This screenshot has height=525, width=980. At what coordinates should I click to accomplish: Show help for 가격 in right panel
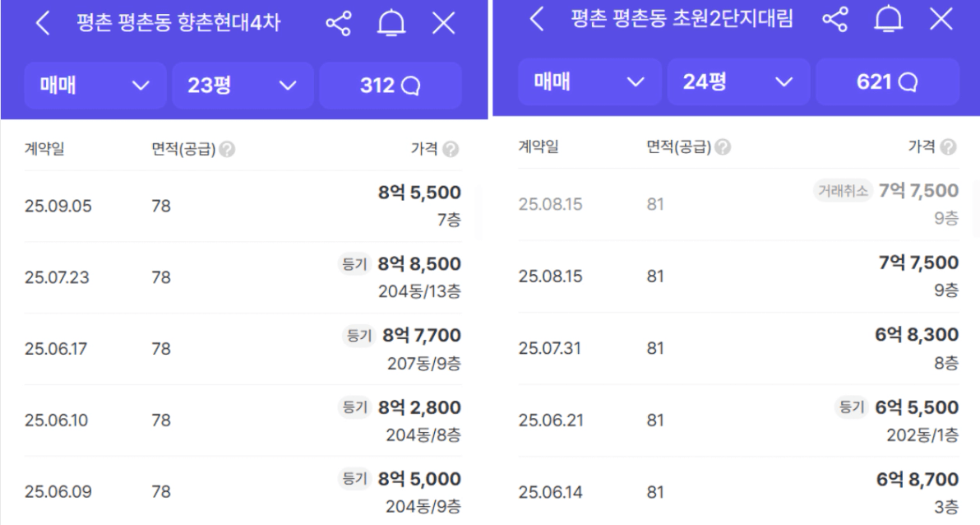[948, 147]
